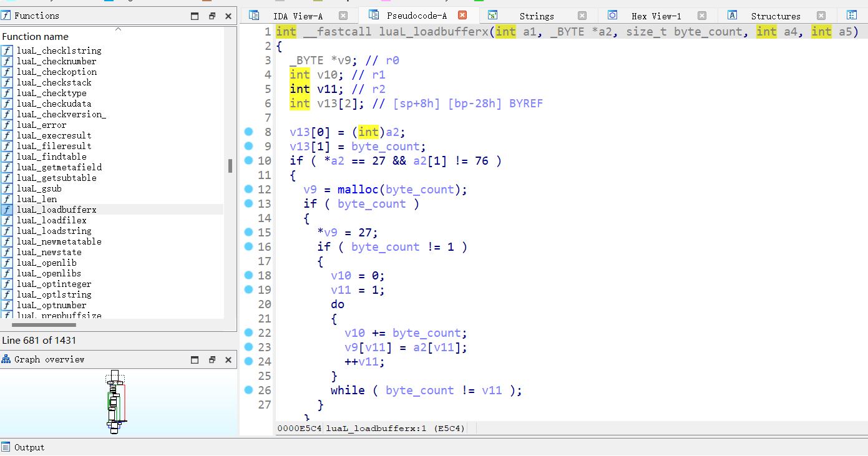Click the Structures tab icon
This screenshot has height=456, width=868.
pos(733,16)
